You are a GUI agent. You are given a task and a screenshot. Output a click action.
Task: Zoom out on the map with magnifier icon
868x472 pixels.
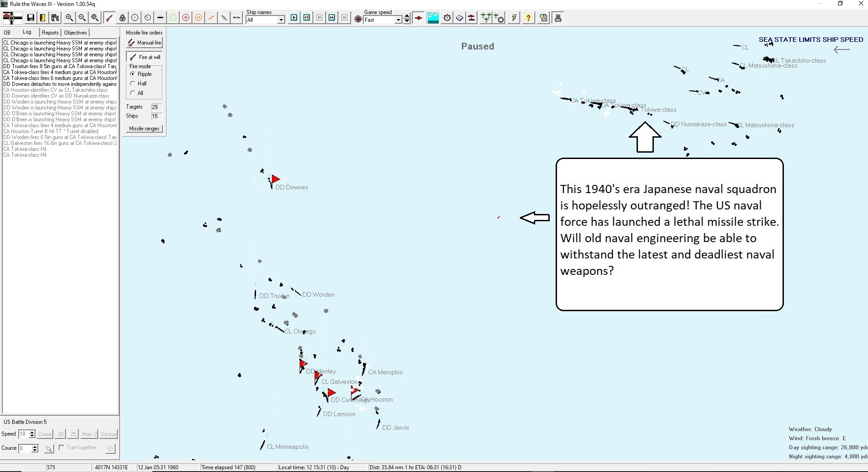82,18
